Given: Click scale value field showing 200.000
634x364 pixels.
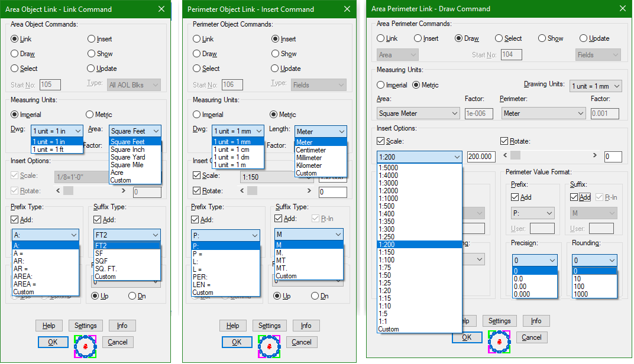Looking at the screenshot, I should pos(481,157).
